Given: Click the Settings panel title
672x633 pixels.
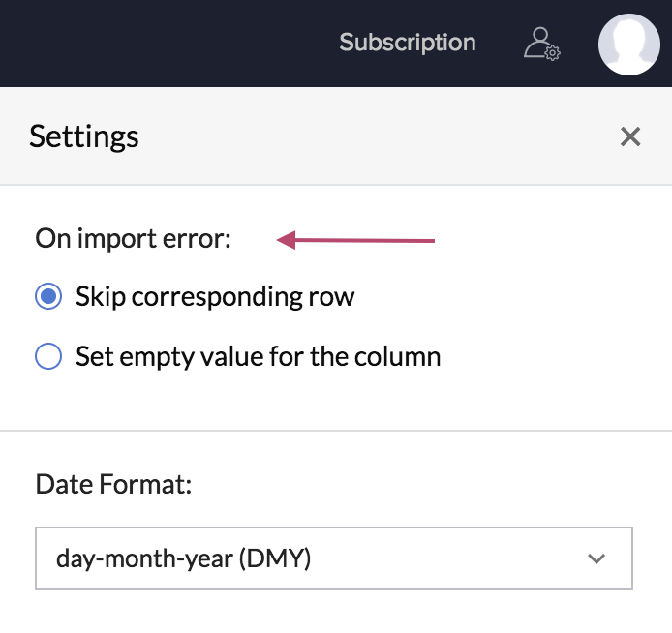Looking at the screenshot, I should (x=84, y=136).
